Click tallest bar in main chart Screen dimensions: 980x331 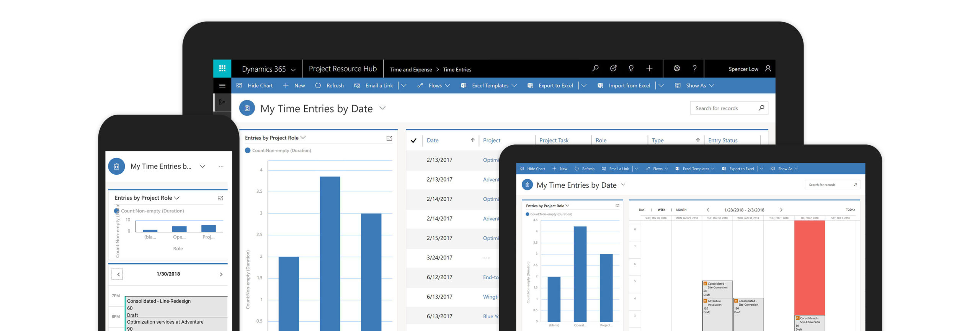(330, 254)
